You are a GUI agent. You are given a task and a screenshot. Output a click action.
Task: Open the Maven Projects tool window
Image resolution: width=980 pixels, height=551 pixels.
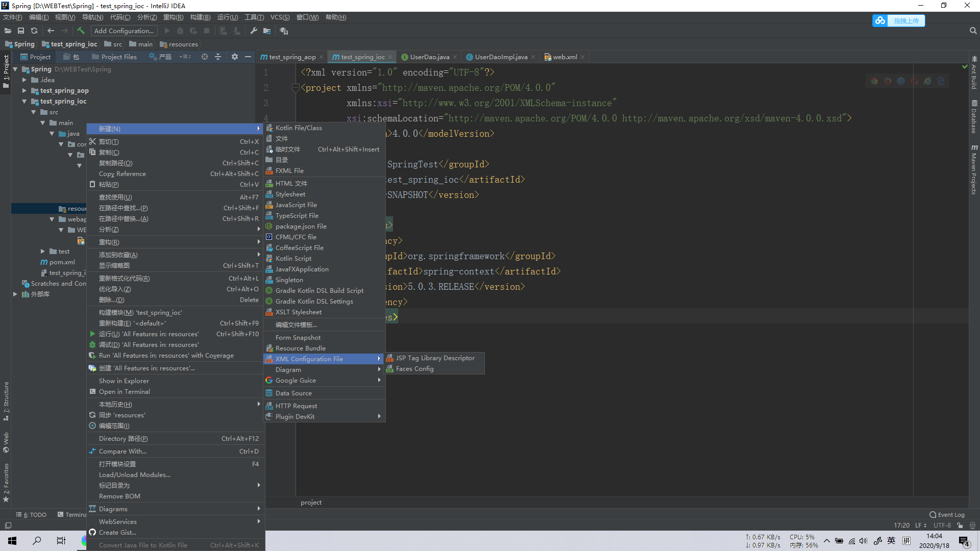click(x=974, y=169)
